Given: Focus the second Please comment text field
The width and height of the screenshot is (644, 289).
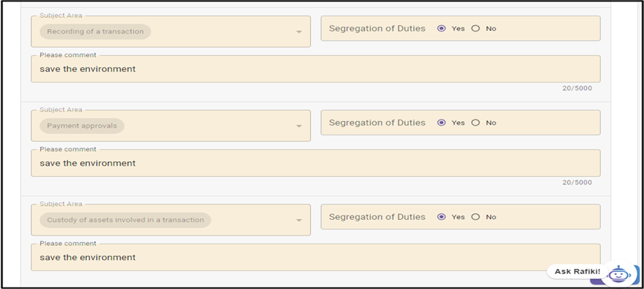Looking at the screenshot, I should click(x=315, y=163).
